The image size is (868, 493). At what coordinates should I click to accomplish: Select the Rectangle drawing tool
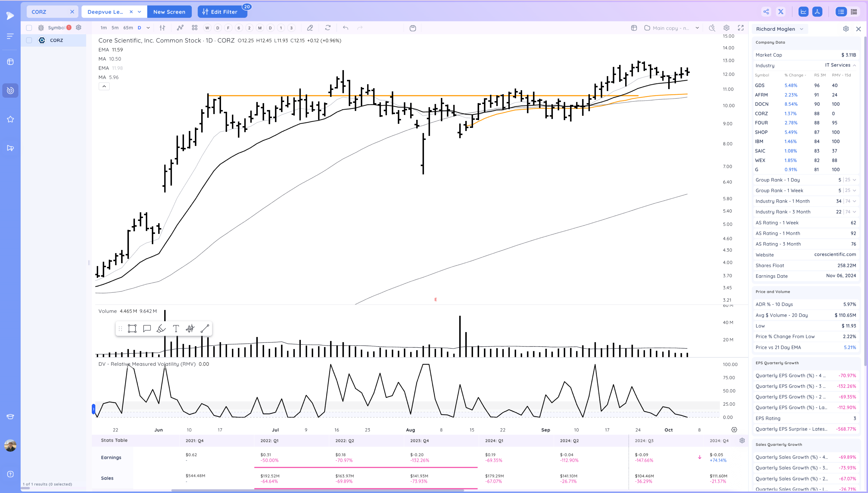point(132,328)
